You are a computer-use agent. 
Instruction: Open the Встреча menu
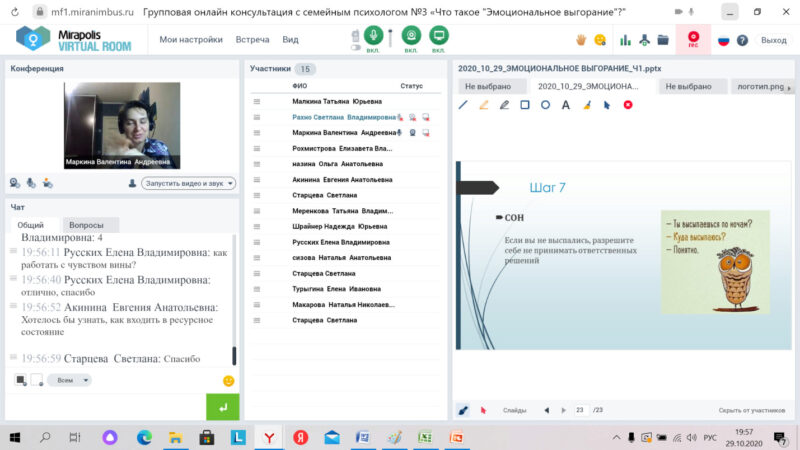[x=253, y=39]
